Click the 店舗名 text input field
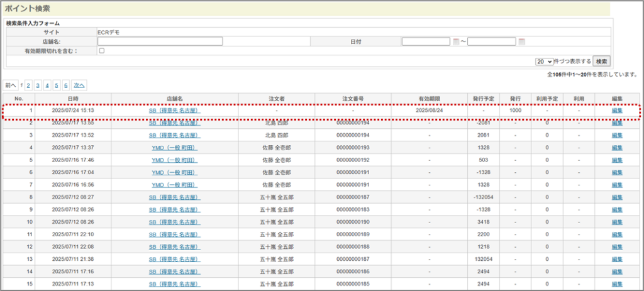 point(160,41)
